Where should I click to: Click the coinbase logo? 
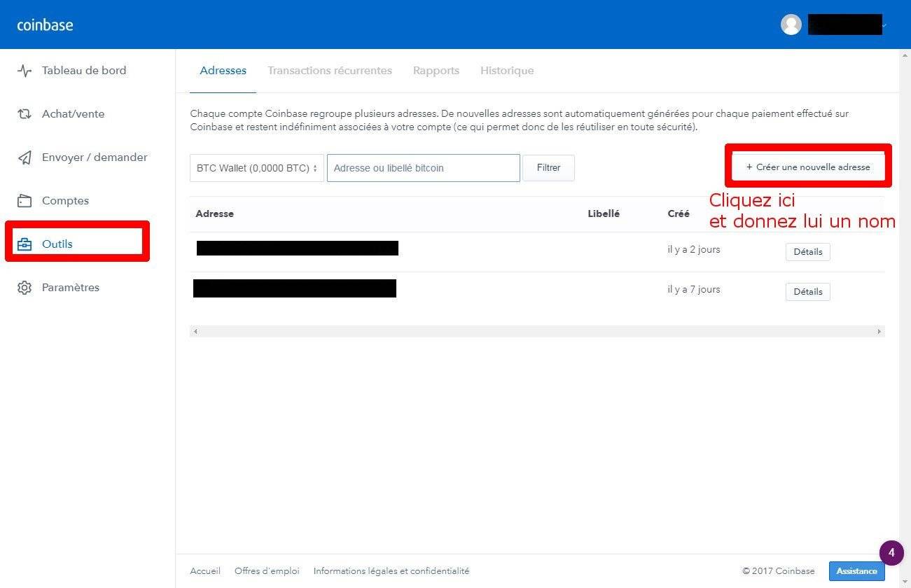pyautogui.click(x=45, y=25)
